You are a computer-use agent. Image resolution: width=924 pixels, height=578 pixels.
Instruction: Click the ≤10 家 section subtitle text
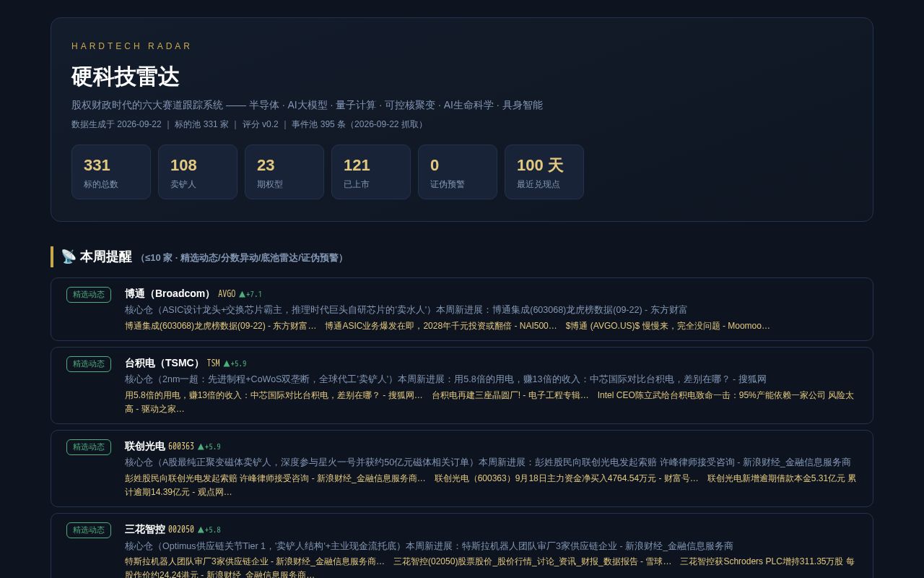[243, 258]
